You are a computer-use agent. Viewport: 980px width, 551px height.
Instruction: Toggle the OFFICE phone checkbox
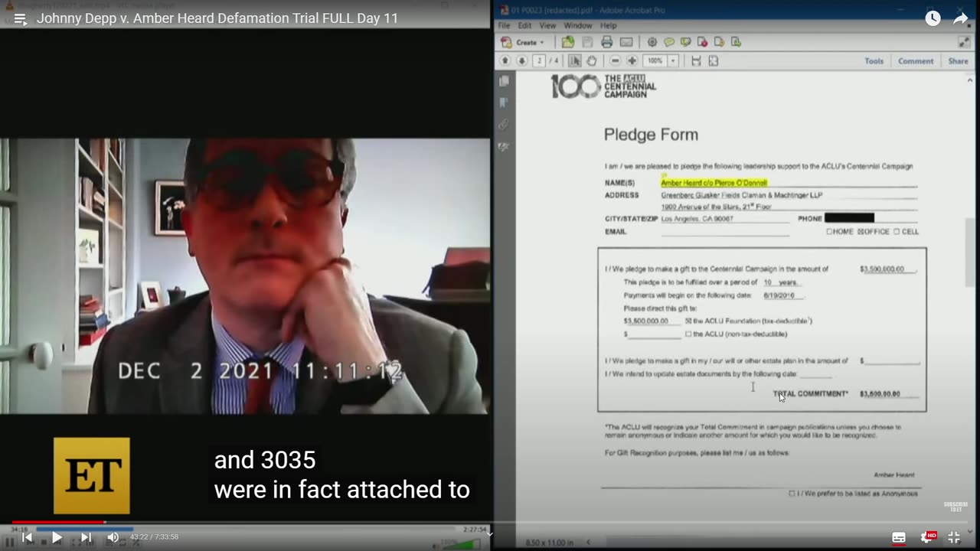(x=861, y=232)
